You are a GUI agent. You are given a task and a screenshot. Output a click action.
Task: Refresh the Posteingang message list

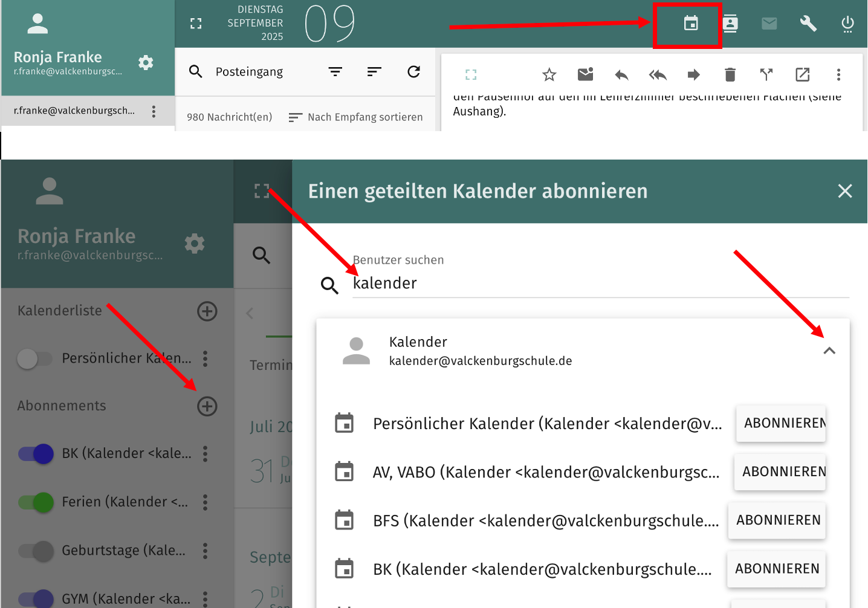tap(413, 72)
